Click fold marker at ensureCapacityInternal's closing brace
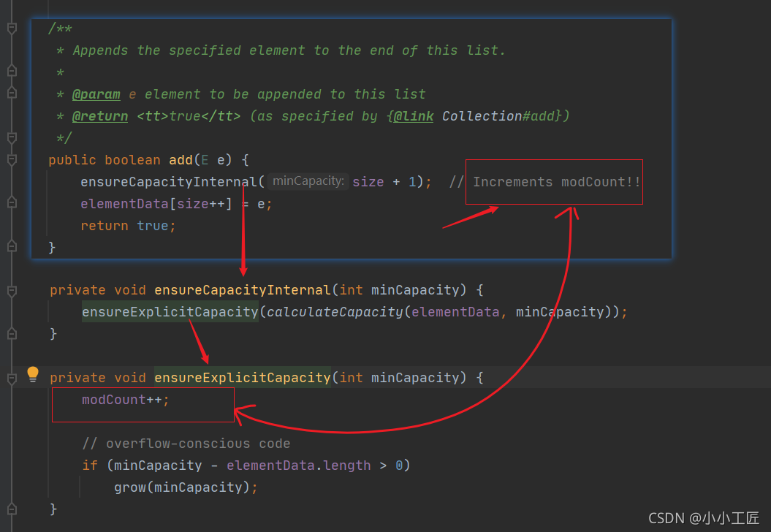 click(x=12, y=334)
